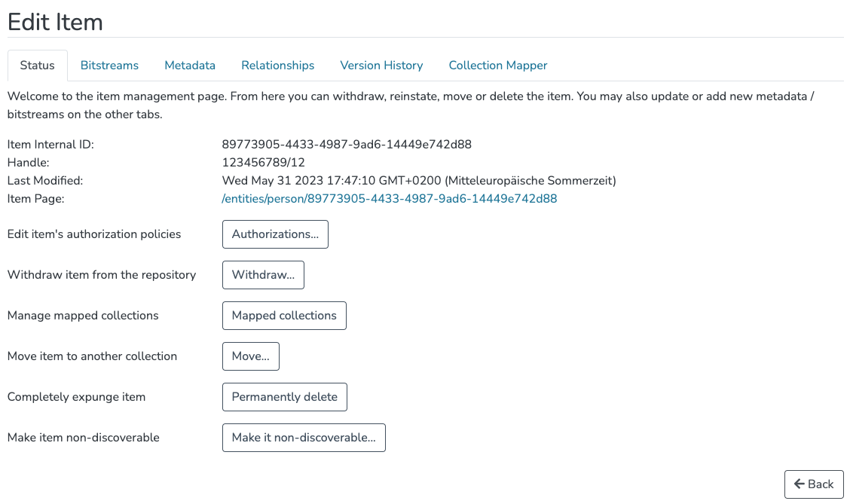Click the Back arrow icon button
This screenshot has height=504, width=850.
pyautogui.click(x=800, y=484)
